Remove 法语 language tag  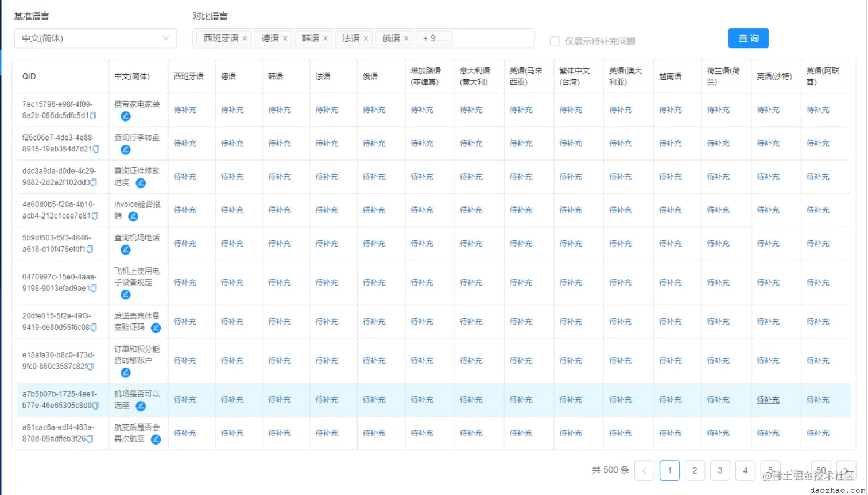[366, 38]
